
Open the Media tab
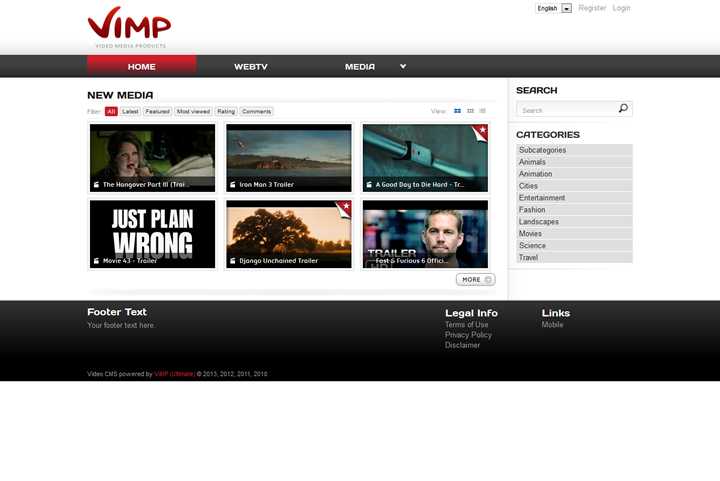tap(360, 67)
